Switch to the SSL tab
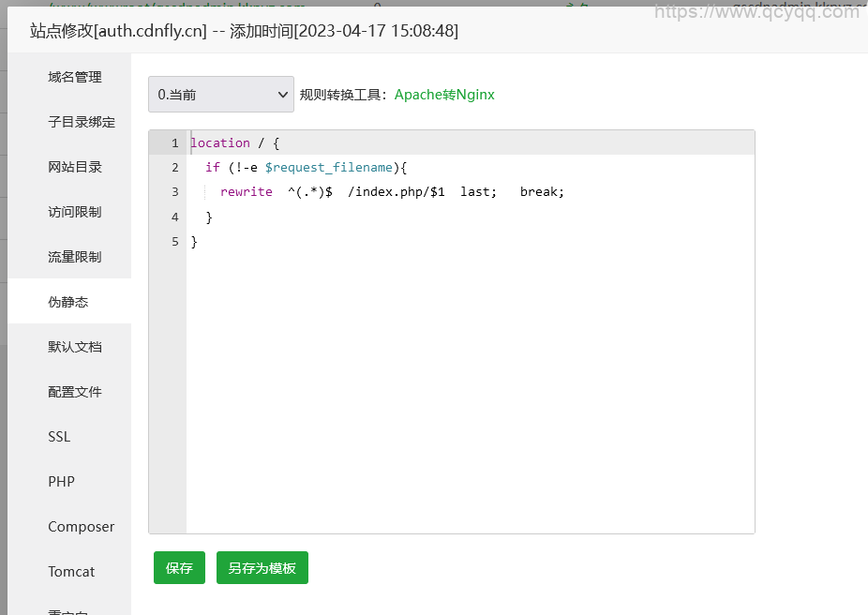The width and height of the screenshot is (868, 615). (x=59, y=437)
